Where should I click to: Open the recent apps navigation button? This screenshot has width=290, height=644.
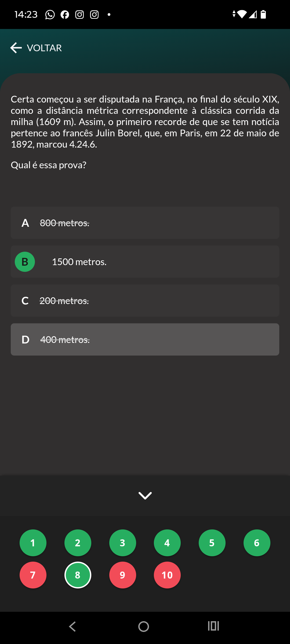click(x=213, y=626)
